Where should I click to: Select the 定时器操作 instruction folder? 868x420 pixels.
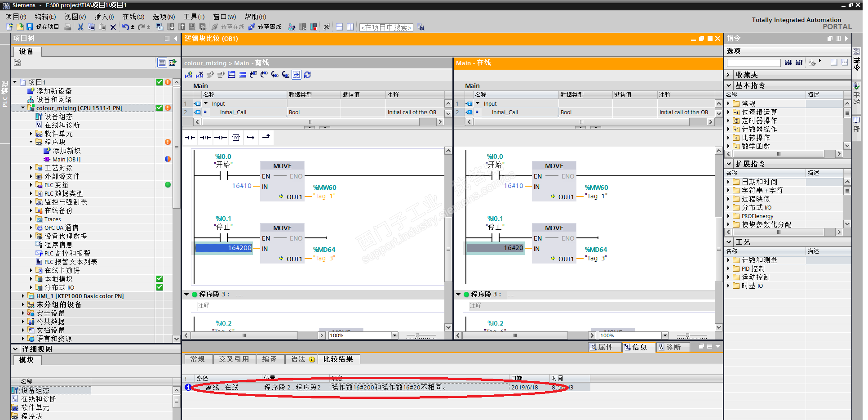[x=759, y=121]
